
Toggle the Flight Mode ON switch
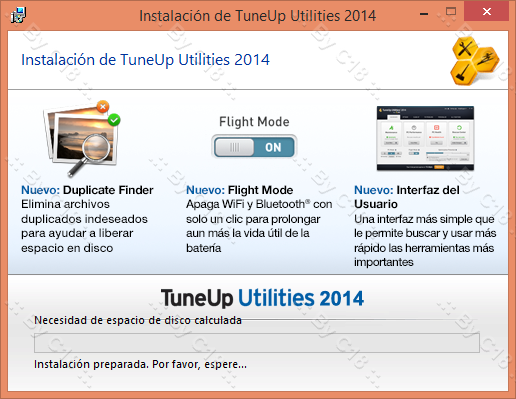point(254,147)
